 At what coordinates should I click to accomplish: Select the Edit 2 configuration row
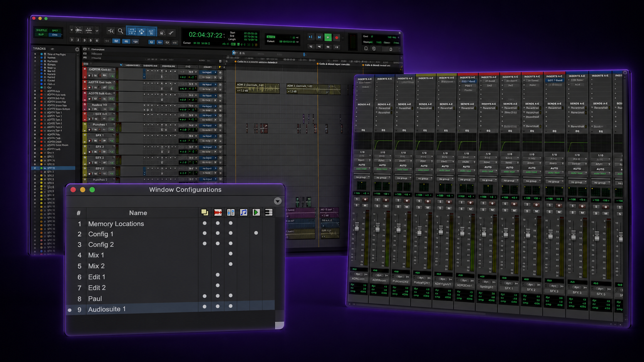[171, 287]
